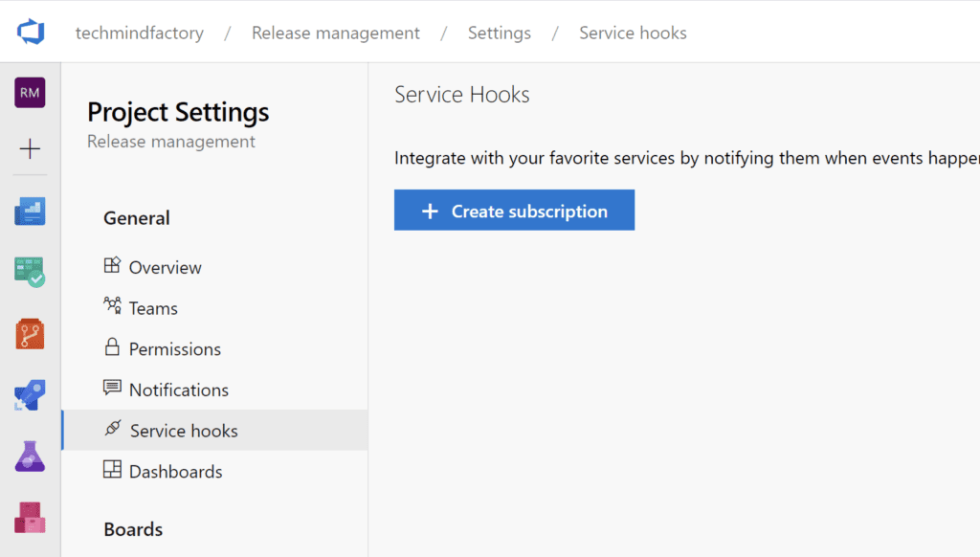Click the RM project avatar icon
The width and height of the screenshot is (980, 557).
(x=30, y=93)
